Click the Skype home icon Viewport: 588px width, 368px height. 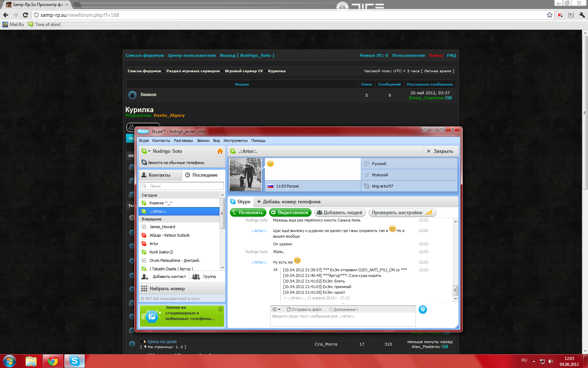(220, 151)
